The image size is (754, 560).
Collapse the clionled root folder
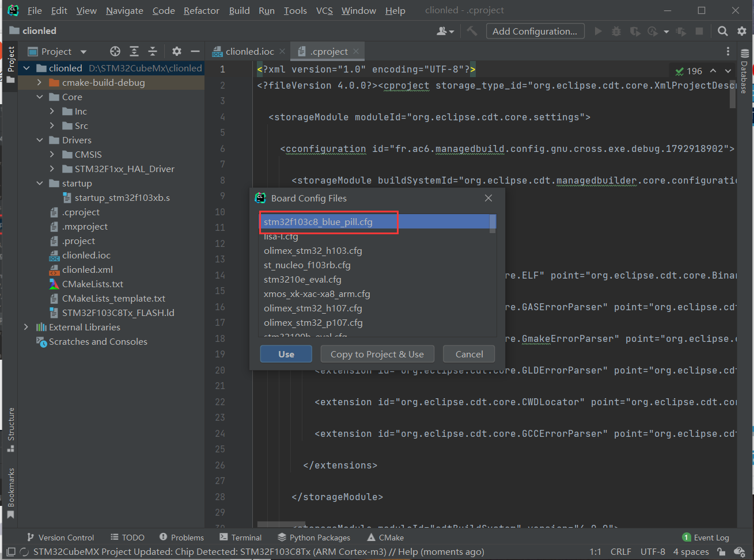(x=26, y=68)
